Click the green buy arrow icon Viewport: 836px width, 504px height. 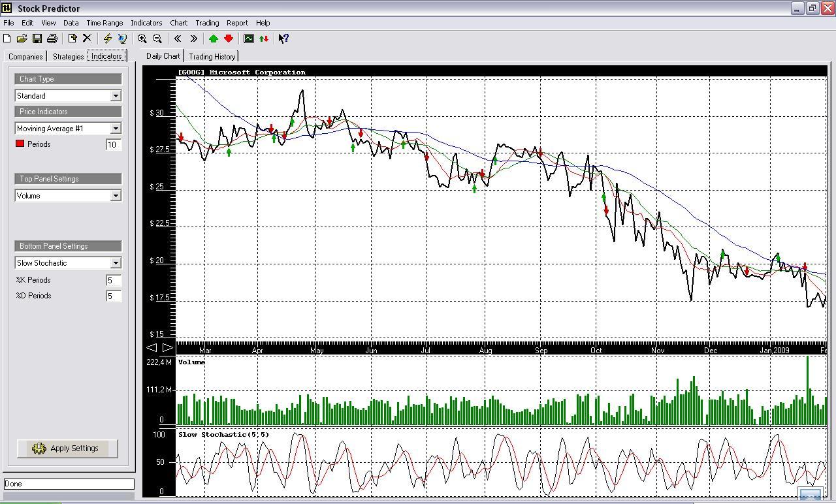213,39
